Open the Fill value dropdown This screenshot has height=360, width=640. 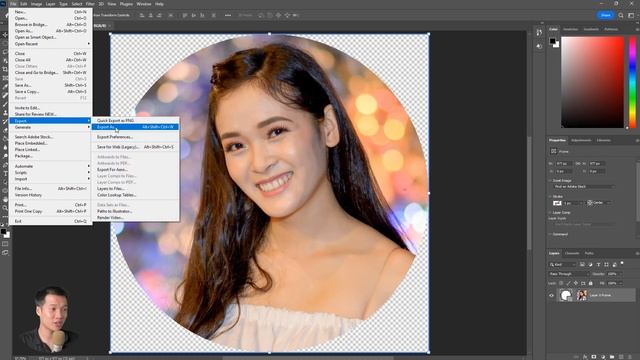(620, 283)
